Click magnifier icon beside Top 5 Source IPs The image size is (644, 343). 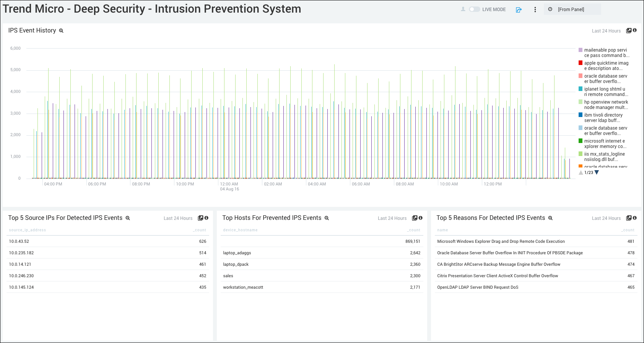pos(128,218)
